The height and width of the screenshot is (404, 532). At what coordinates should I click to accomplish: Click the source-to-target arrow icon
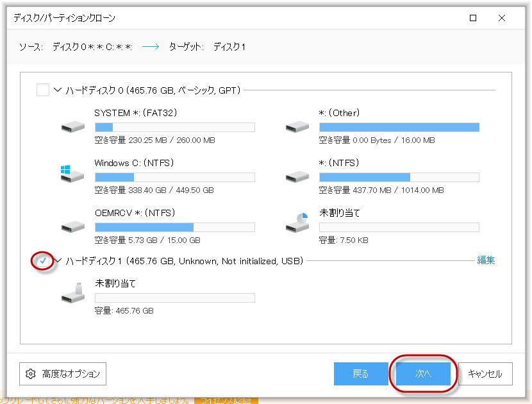point(150,47)
